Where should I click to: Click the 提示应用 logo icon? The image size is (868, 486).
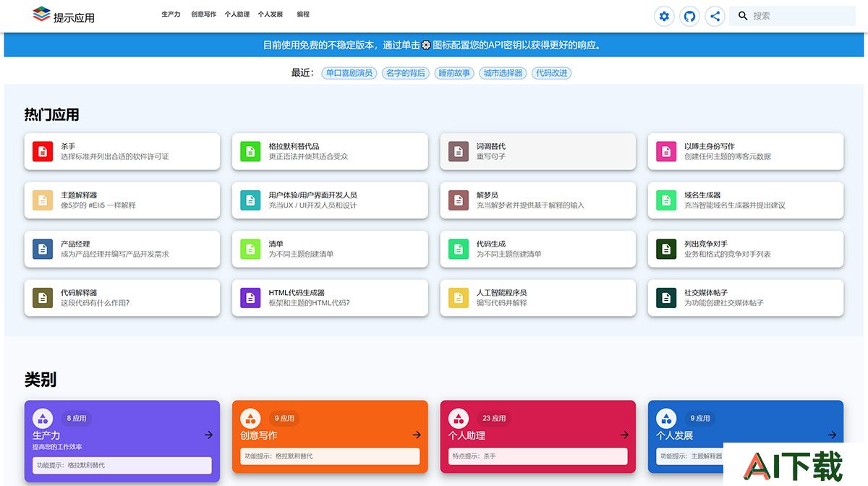tap(41, 14)
